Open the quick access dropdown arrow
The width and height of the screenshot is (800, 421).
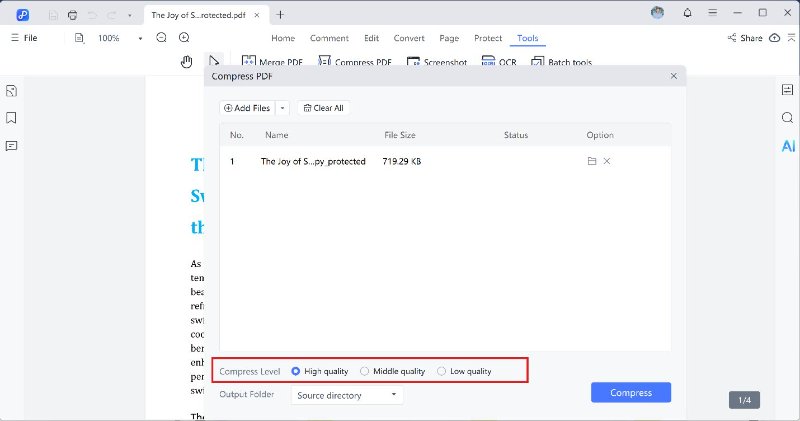click(130, 16)
